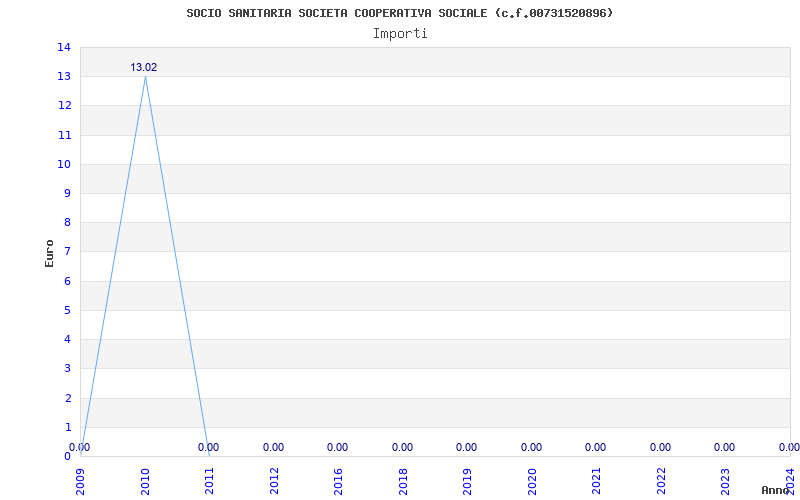Select the 2023 year tick label

point(726,481)
